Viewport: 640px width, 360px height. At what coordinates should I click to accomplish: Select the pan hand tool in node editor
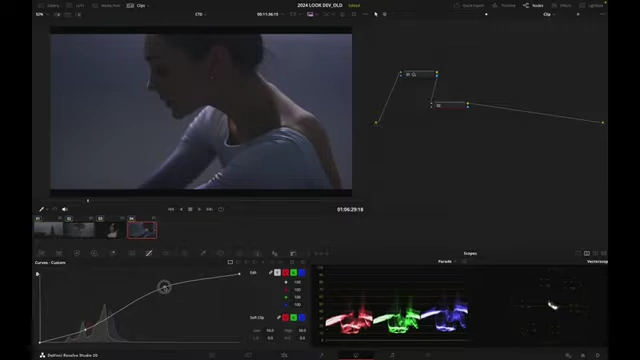click(x=384, y=14)
